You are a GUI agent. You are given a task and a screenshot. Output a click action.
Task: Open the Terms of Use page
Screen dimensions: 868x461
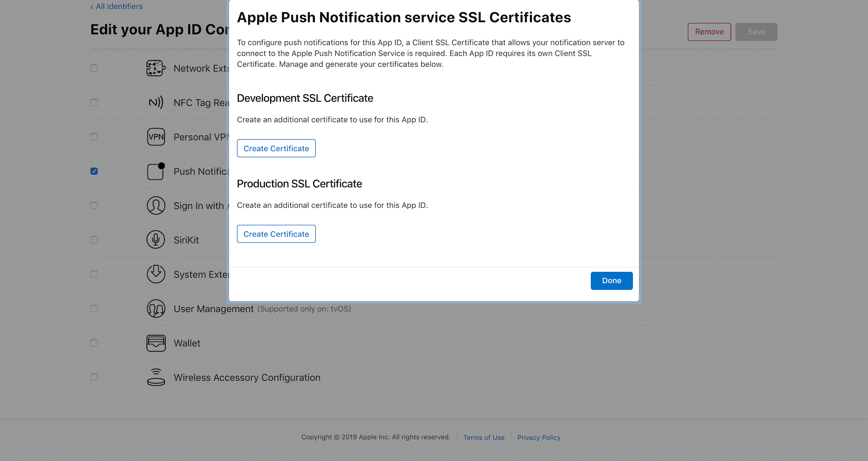pos(484,437)
